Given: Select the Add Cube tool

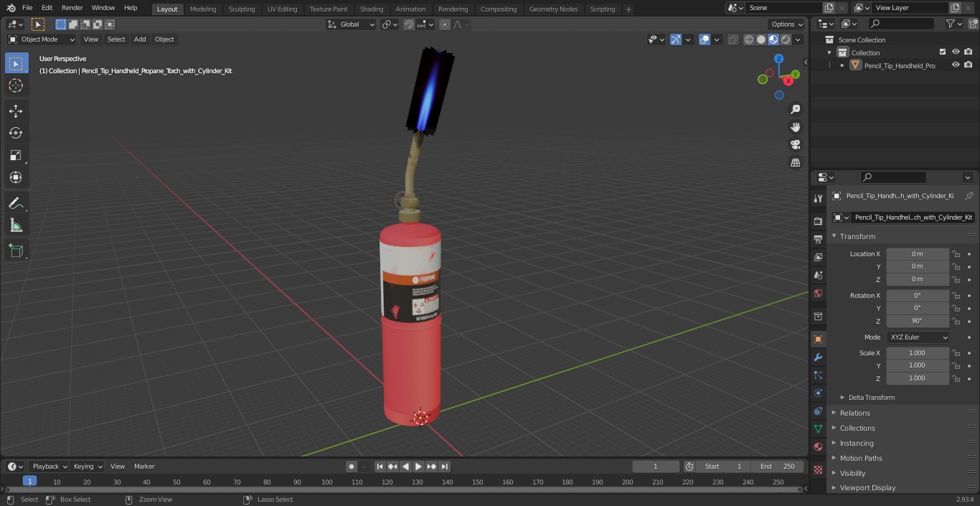Looking at the screenshot, I should [x=16, y=251].
